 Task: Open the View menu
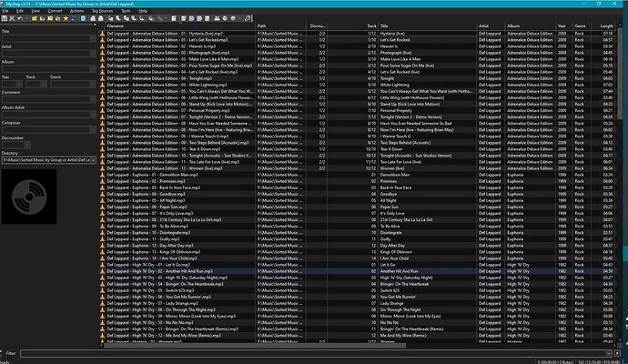tap(35, 11)
